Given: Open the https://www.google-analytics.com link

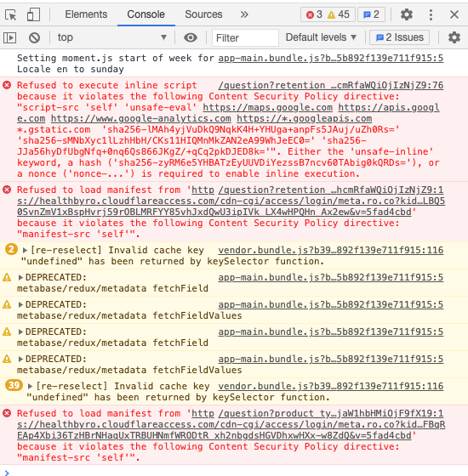Looking at the screenshot, I should (x=140, y=118).
